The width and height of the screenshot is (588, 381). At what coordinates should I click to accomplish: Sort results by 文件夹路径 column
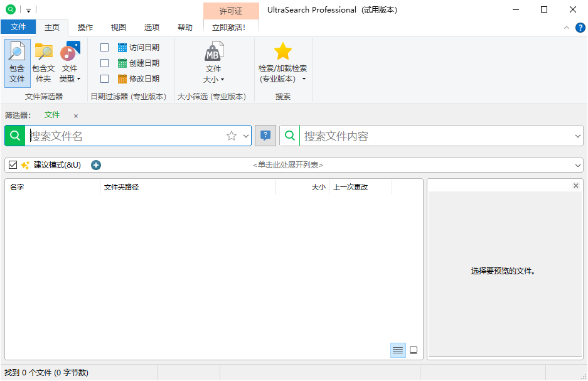(188, 187)
